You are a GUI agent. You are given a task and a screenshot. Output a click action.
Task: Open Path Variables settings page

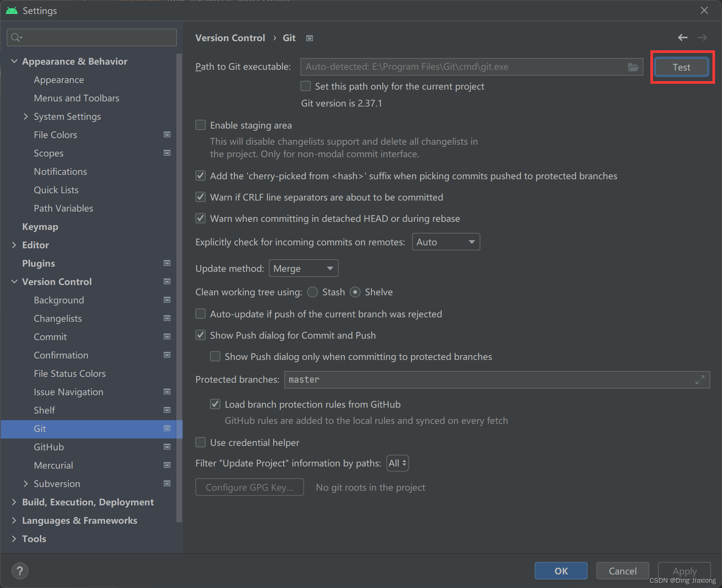tap(64, 208)
